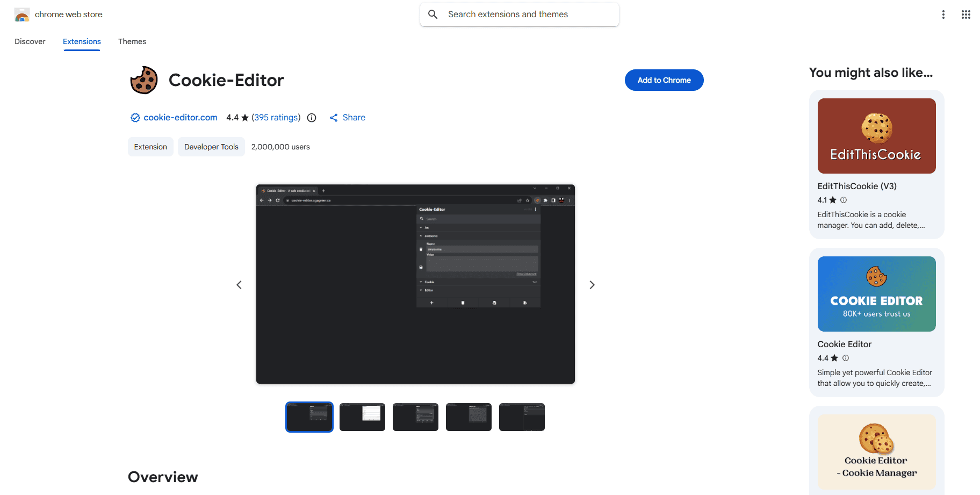Open the three-dot more options menu

(x=943, y=15)
